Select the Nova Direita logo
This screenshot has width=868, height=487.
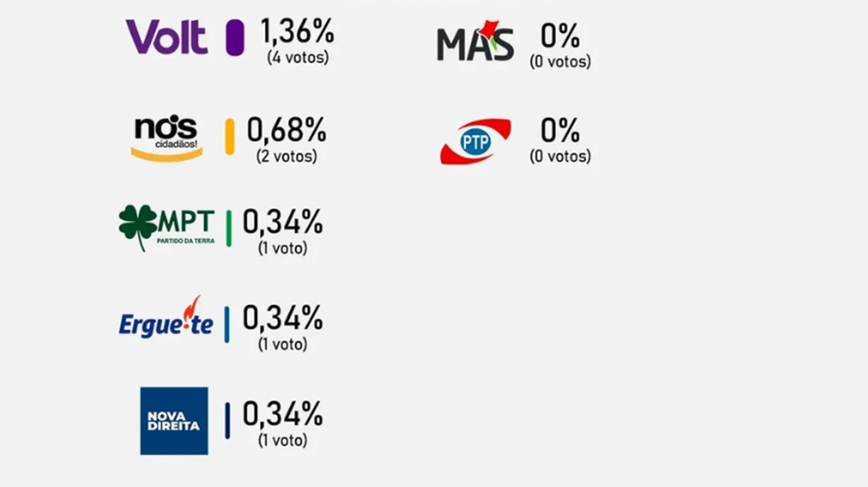click(174, 421)
